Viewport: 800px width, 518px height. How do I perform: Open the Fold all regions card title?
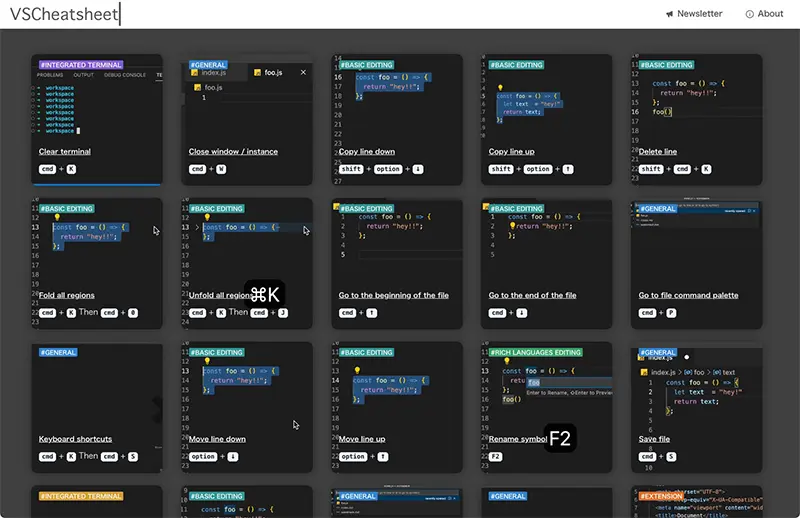(67, 295)
